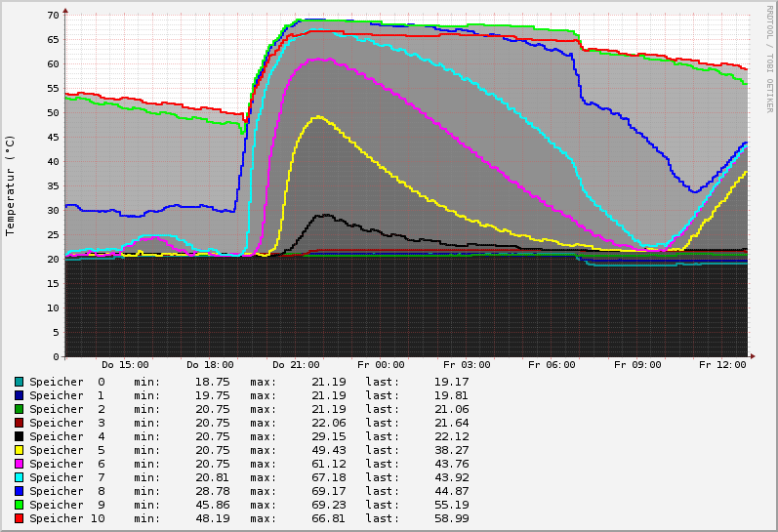Select the Fr 12:00 time axis label

tap(722, 365)
